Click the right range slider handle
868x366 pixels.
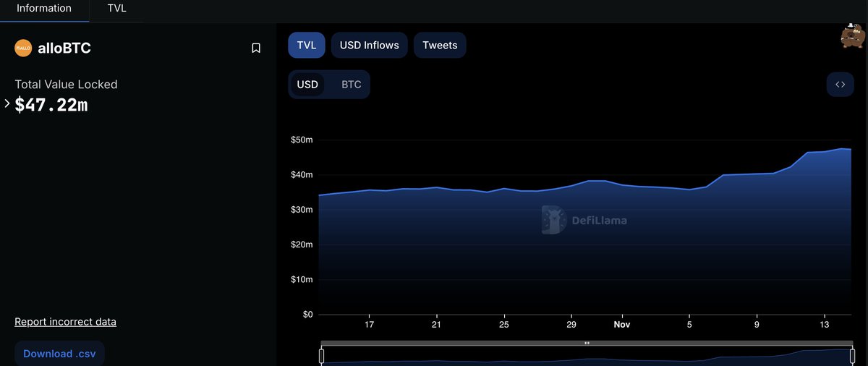point(852,356)
